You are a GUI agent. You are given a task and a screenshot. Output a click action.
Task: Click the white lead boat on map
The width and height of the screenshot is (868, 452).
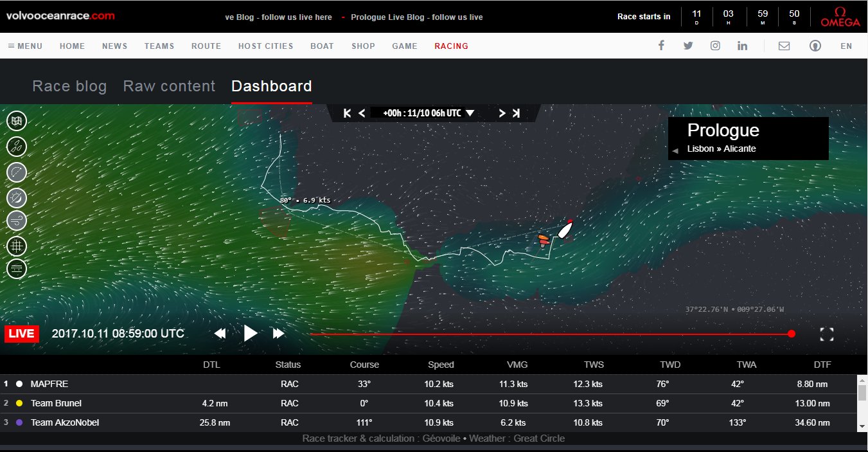(565, 230)
